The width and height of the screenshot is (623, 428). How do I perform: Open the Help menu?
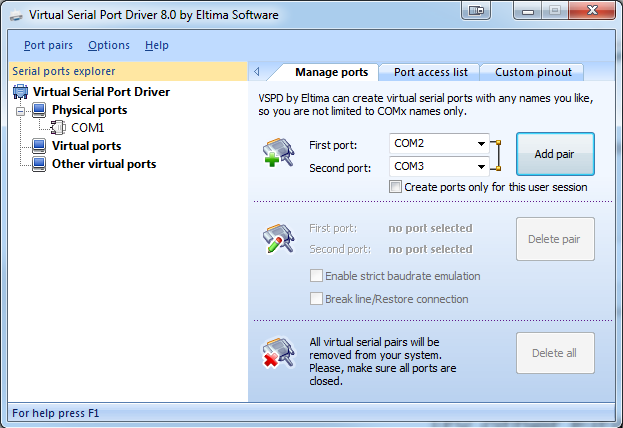click(x=157, y=45)
